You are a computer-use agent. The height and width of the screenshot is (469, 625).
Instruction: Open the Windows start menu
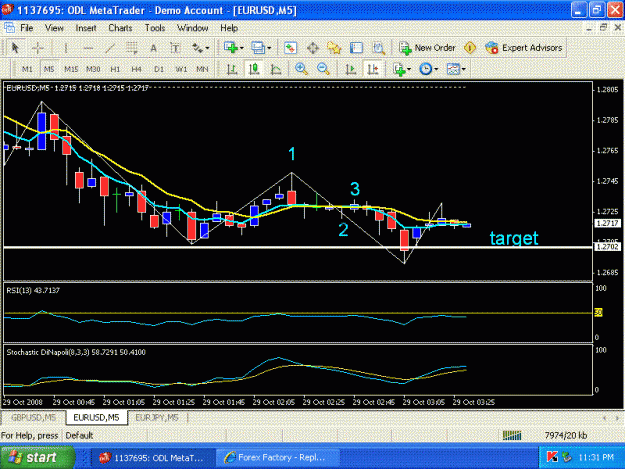click(37, 457)
